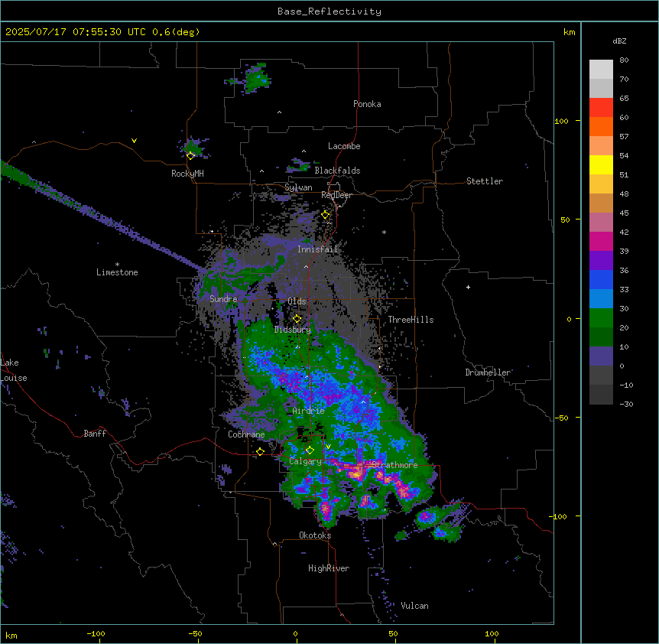The image size is (659, 644).
Task: Click the Olds label
Action: pos(297,301)
